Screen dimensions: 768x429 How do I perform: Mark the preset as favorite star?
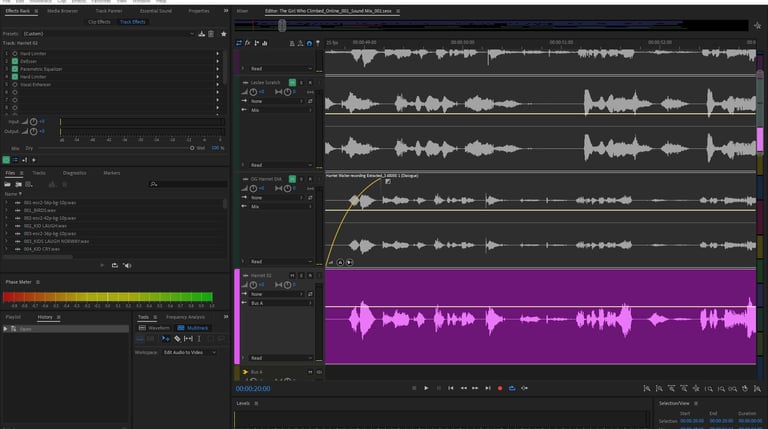click(223, 33)
